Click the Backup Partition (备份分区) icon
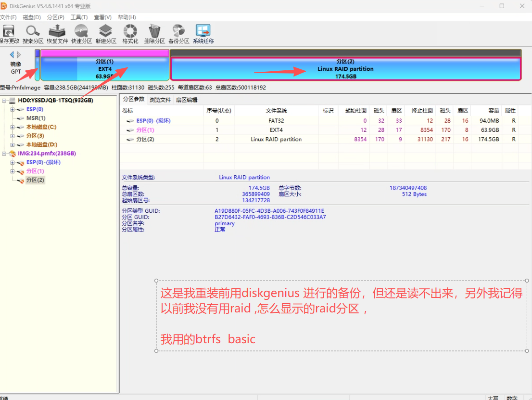Screen dimensions: 532x400 coord(179,31)
